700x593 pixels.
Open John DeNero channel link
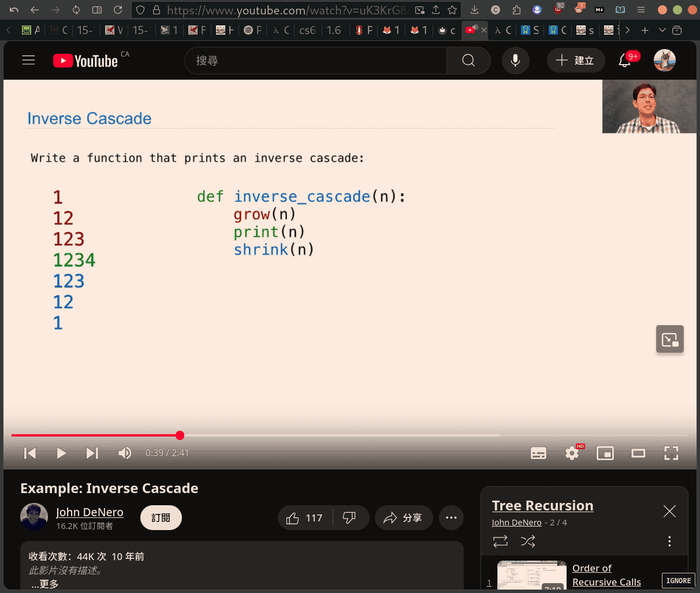(x=90, y=512)
